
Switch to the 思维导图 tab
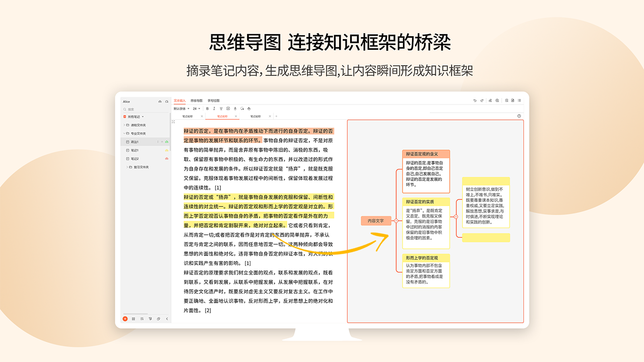click(x=196, y=101)
